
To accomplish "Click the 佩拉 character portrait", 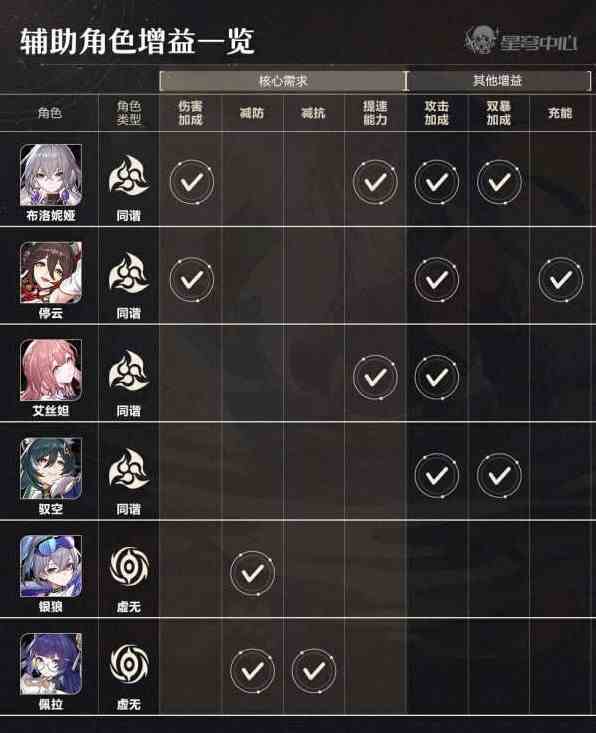I will 51,664.
